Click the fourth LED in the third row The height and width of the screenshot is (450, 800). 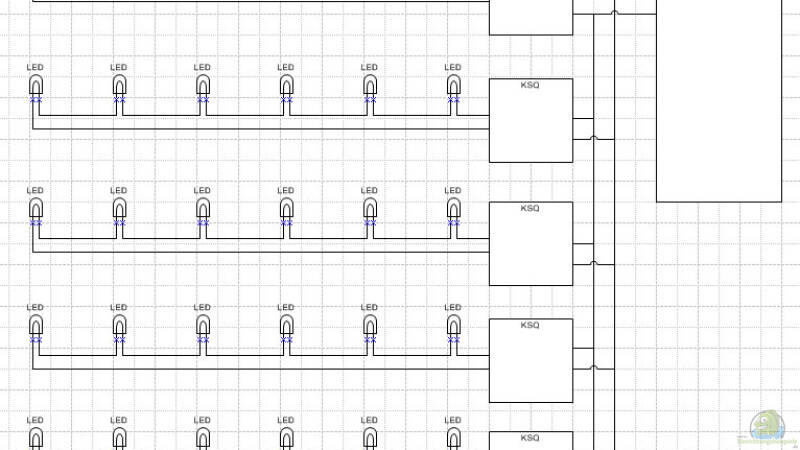tap(286, 325)
